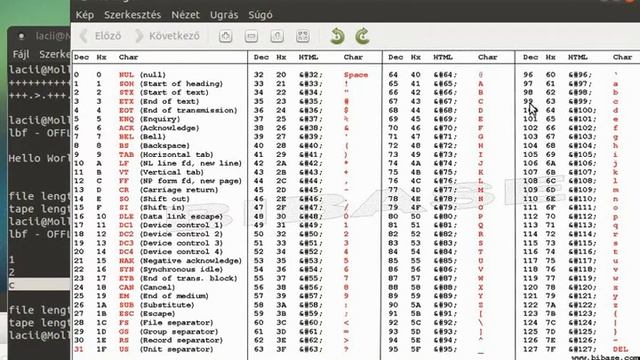Click the (Carriage return) entry
640x360 pixels.
pyautogui.click(x=179, y=190)
